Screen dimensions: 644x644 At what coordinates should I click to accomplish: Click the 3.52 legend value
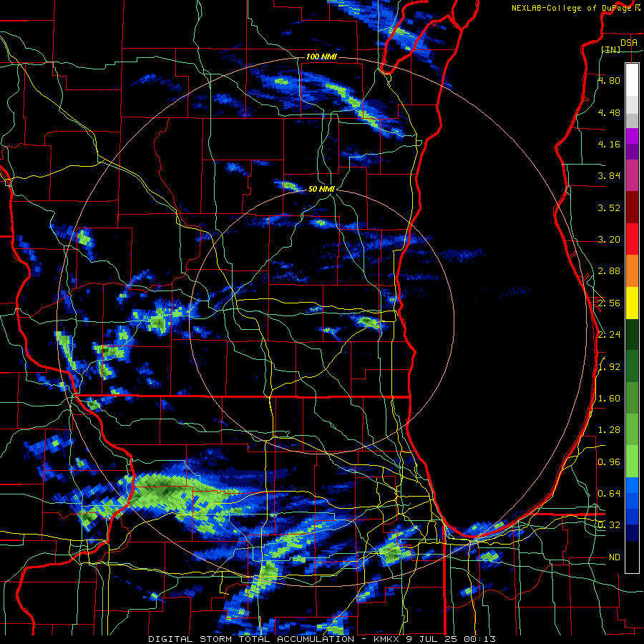609,208
